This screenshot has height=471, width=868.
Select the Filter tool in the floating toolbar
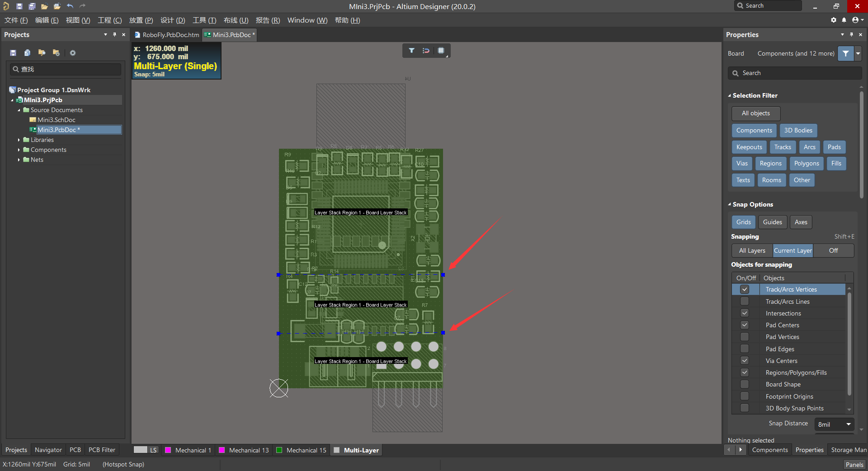(x=411, y=51)
